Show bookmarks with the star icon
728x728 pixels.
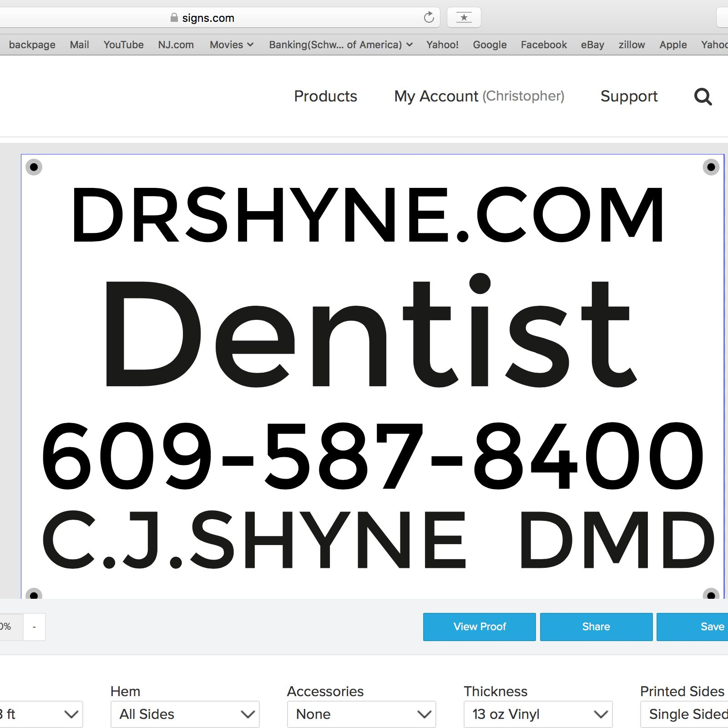tap(464, 17)
